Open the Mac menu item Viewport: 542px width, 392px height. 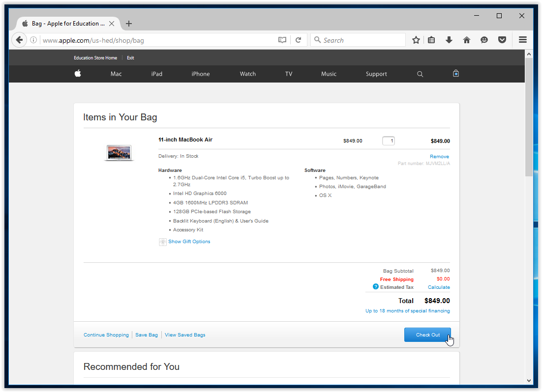tap(116, 74)
